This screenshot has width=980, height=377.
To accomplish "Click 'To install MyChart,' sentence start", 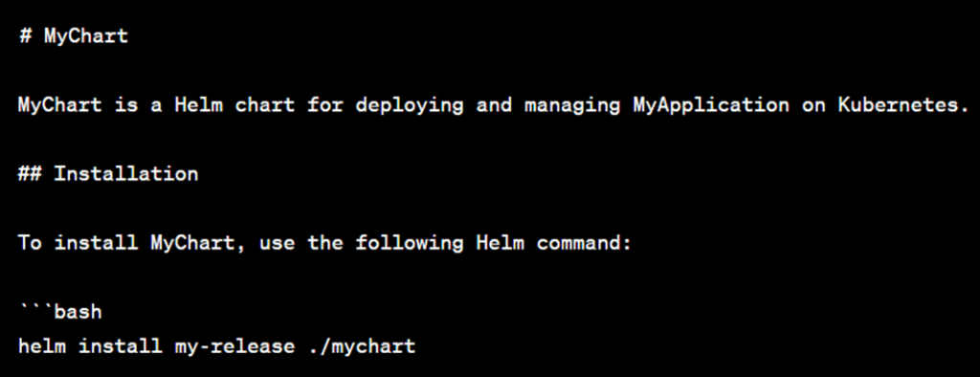I will (x=132, y=243).
